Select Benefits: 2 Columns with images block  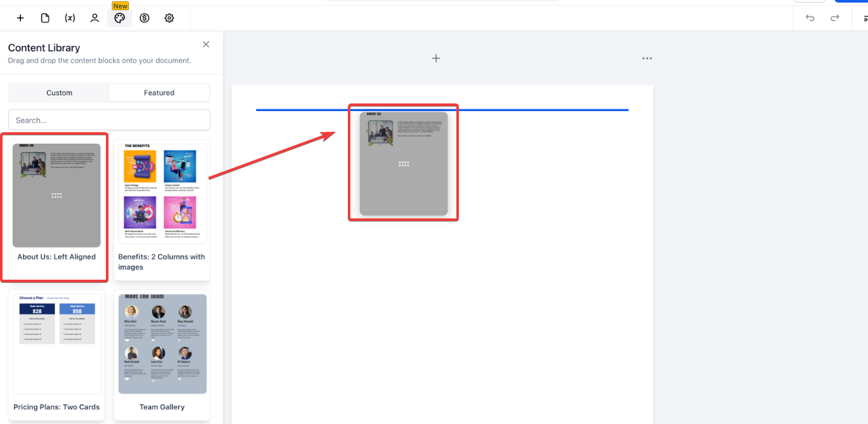pyautogui.click(x=162, y=210)
